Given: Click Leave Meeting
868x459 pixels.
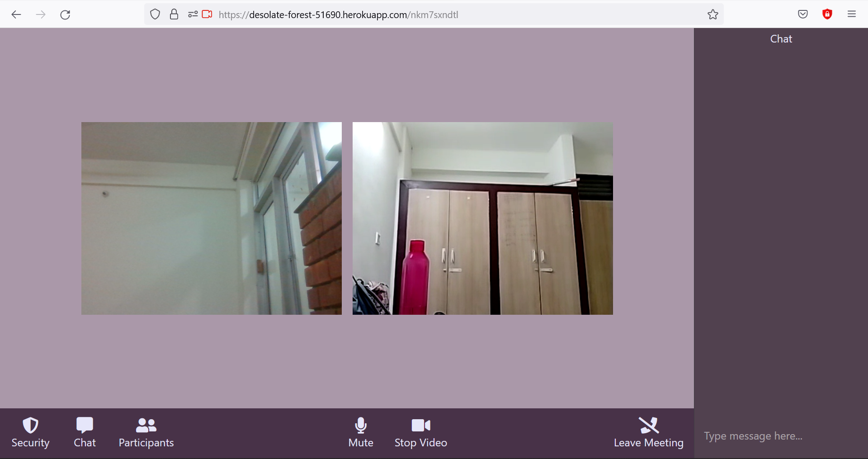Looking at the screenshot, I should tap(649, 432).
